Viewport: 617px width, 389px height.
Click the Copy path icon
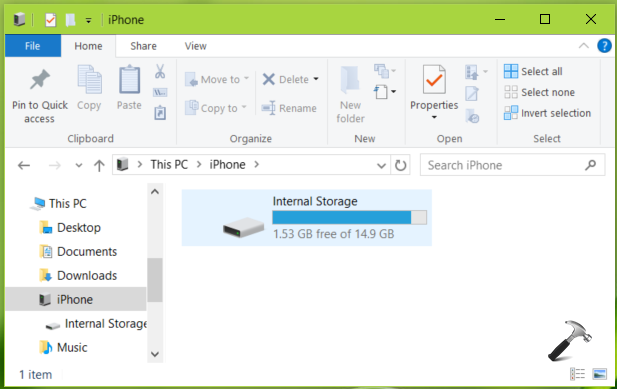coord(160,92)
